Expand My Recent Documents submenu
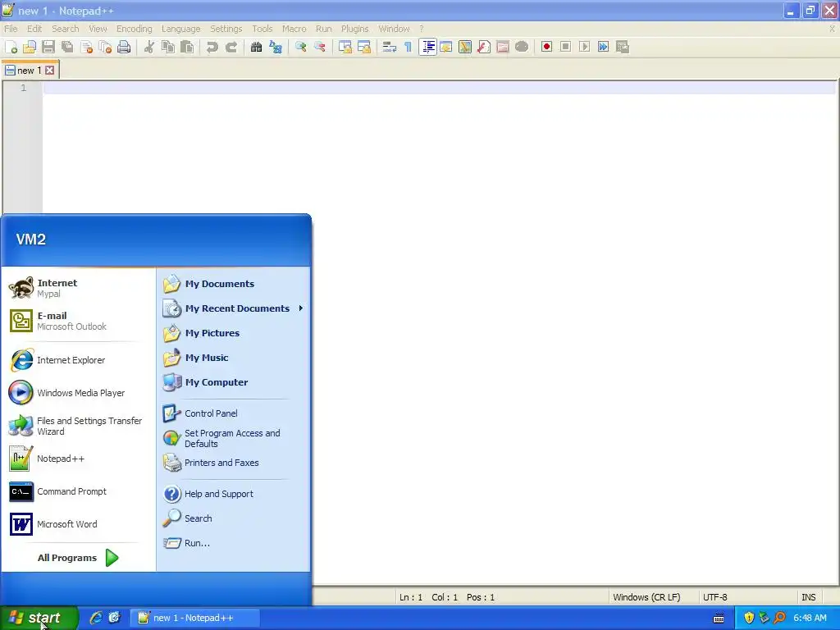The width and height of the screenshot is (840, 630). (x=234, y=308)
